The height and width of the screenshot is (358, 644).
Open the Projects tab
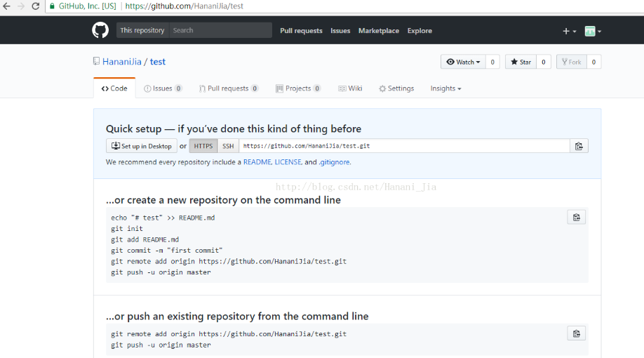point(298,88)
